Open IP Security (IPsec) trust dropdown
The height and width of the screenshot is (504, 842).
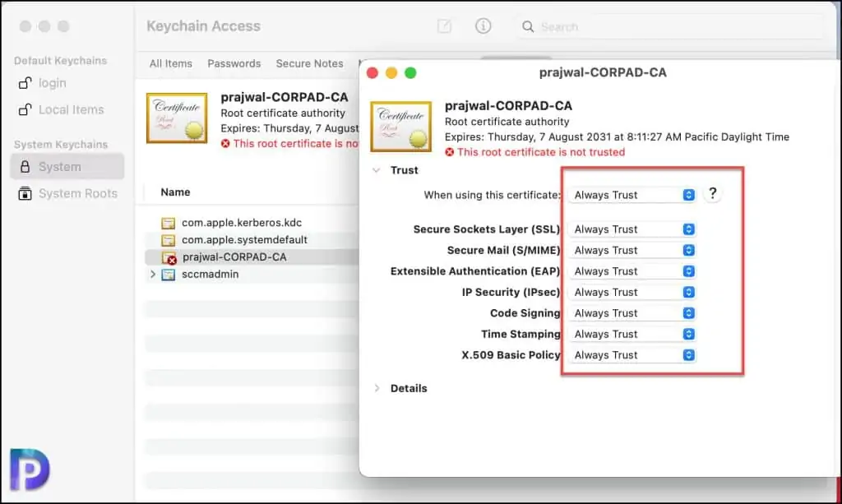tap(632, 292)
